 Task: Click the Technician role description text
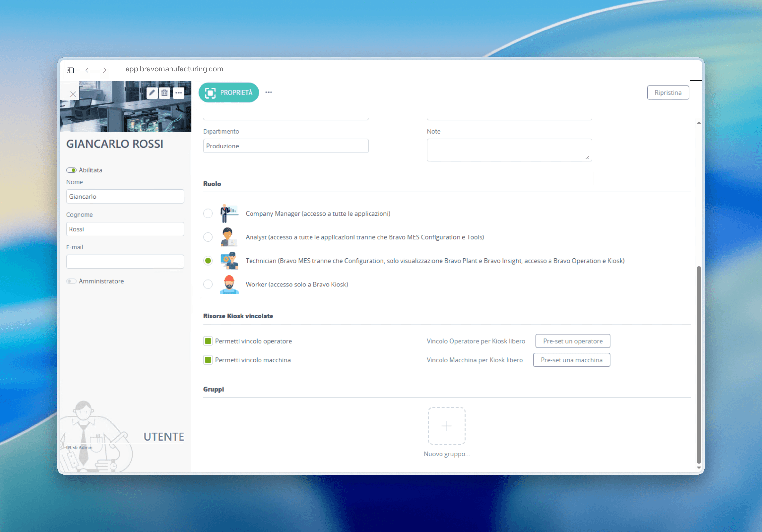pyautogui.click(x=435, y=261)
